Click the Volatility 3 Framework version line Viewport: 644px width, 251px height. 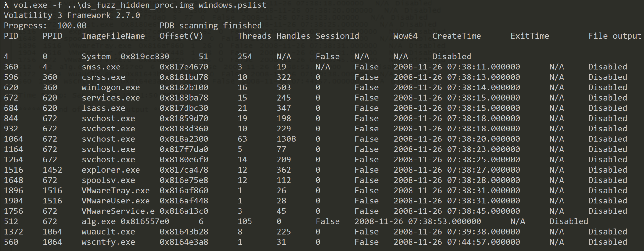tap(72, 15)
